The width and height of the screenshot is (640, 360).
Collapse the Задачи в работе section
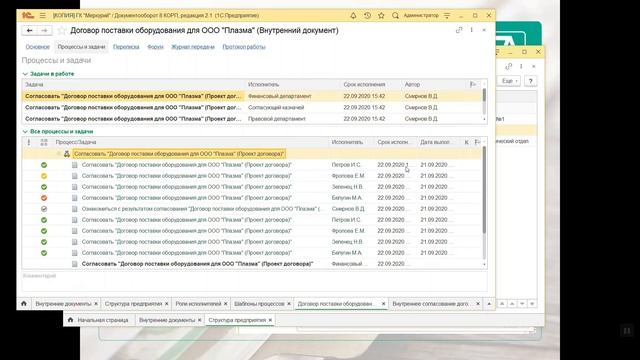(x=25, y=74)
